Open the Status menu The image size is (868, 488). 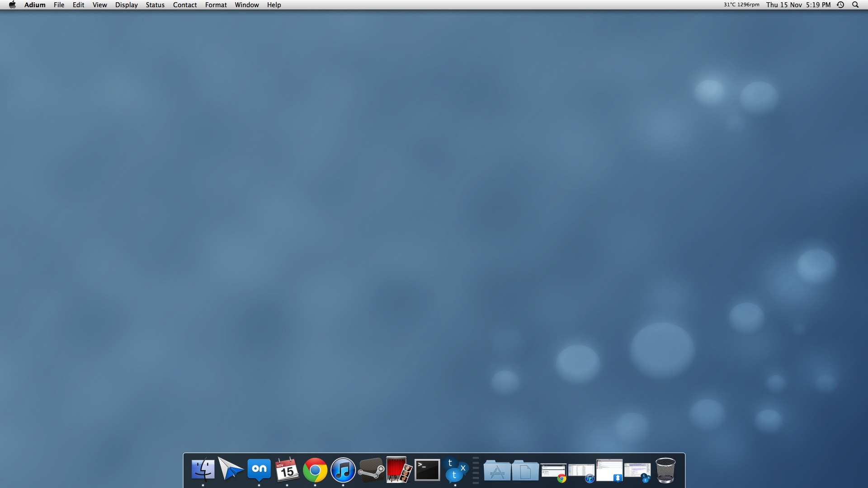pyautogui.click(x=155, y=5)
